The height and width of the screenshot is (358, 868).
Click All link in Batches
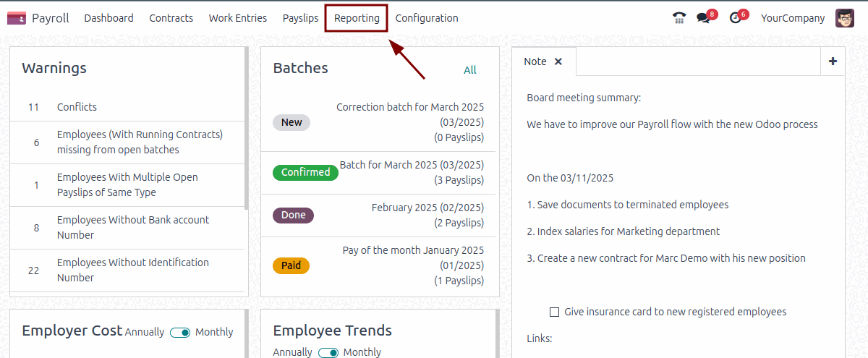pyautogui.click(x=470, y=70)
